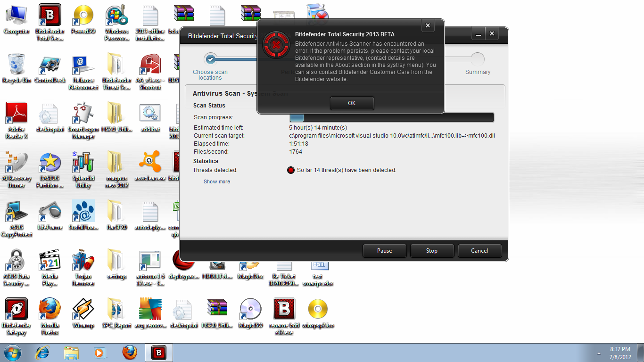Open the ControlDeck shortcut
This screenshot has height=362, width=644.
click(x=50, y=68)
